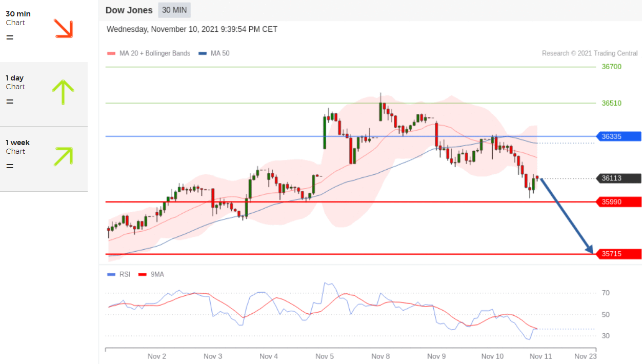Select the 30 min chart panel
Screen dimensions: 642x364
click(44, 31)
